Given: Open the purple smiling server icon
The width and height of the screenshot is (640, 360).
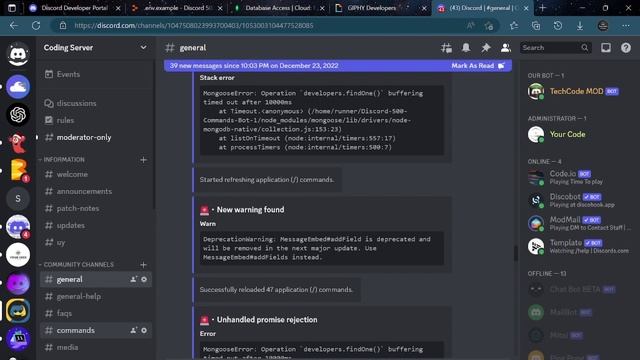Looking at the screenshot, I should coord(18,283).
